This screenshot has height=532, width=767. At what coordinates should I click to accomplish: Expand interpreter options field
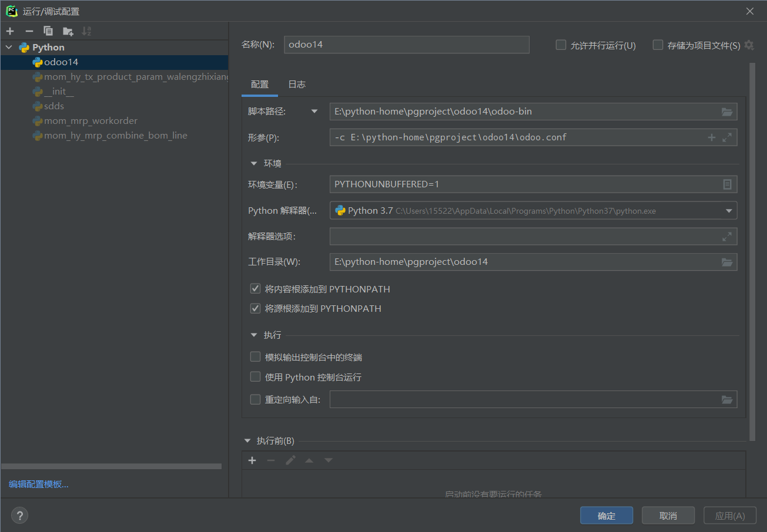(727, 237)
